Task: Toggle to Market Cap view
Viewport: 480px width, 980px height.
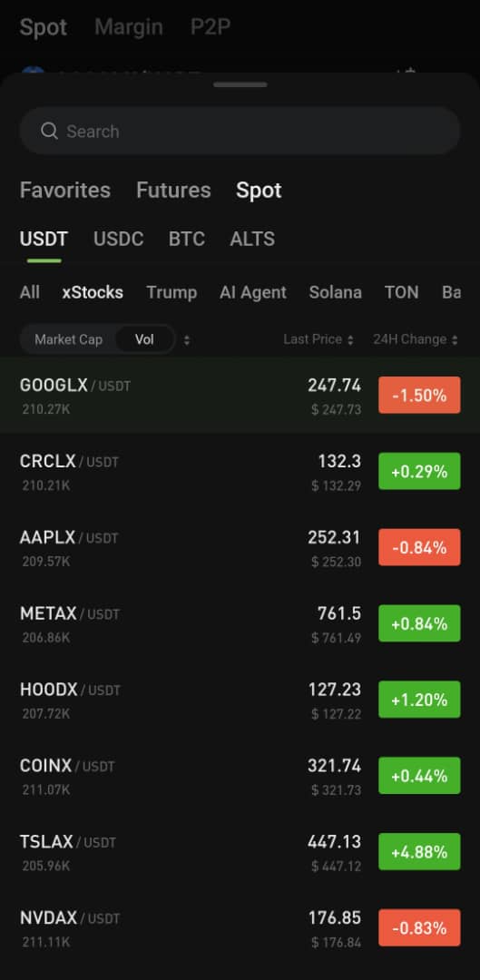Action: (x=68, y=339)
